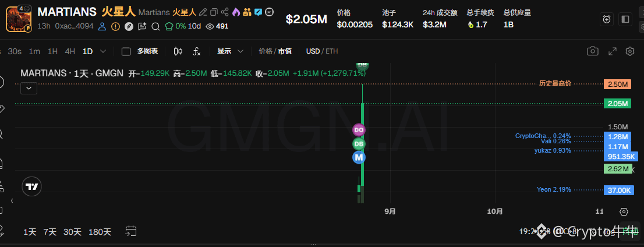
Task: Click the eye views icon showing 491
Action: tap(210, 26)
